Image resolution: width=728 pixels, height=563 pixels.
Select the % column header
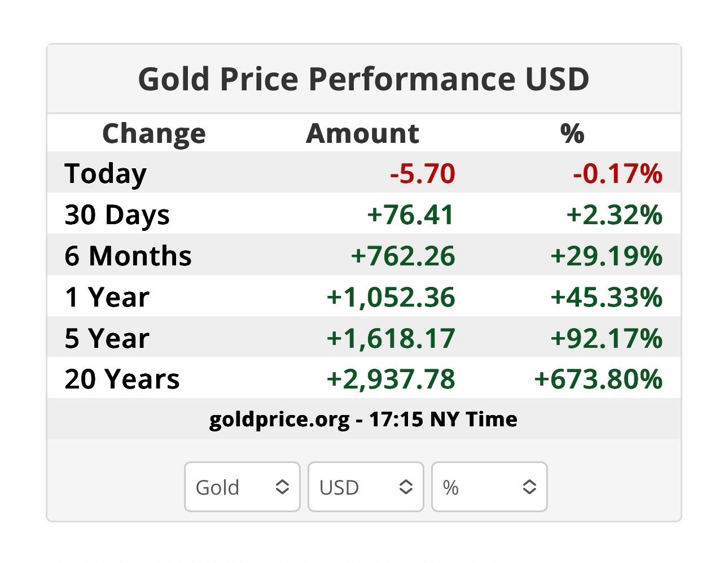click(x=572, y=134)
